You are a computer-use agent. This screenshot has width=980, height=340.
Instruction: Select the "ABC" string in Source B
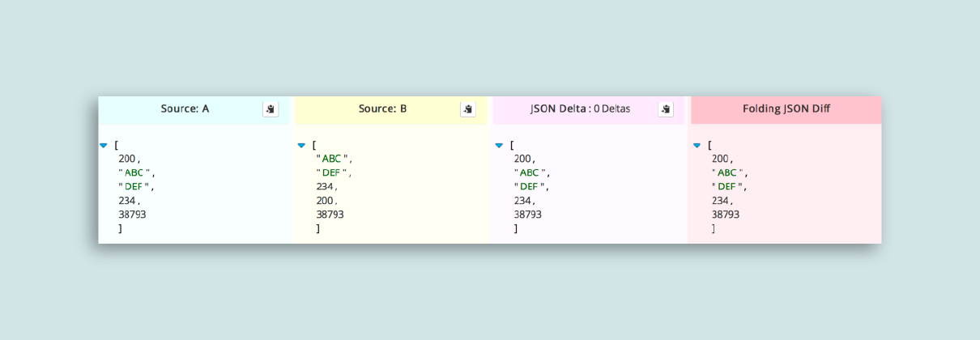point(332,159)
